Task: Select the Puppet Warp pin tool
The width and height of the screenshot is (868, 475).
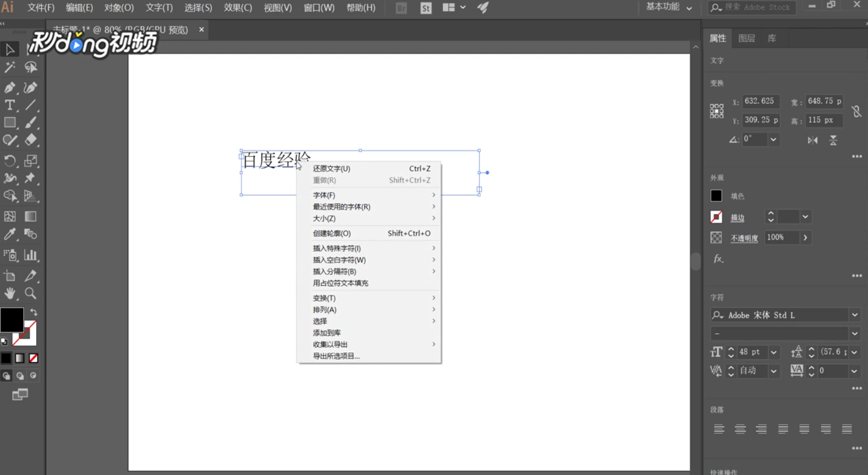Action: [x=31, y=178]
